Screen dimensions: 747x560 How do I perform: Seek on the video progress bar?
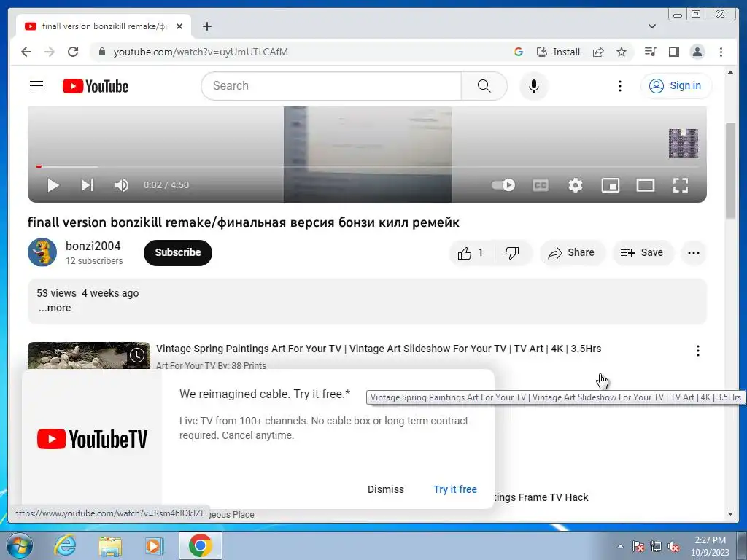pyautogui.click(x=367, y=166)
